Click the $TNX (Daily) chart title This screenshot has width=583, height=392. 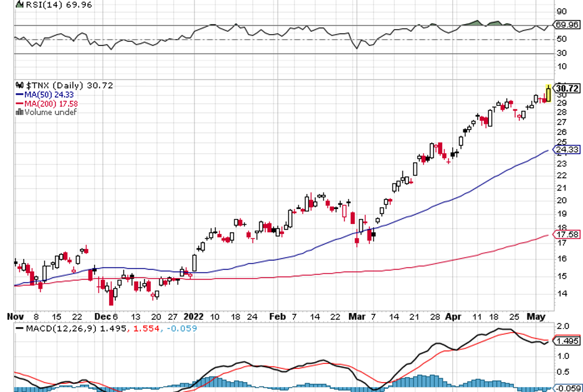pyautogui.click(x=56, y=85)
